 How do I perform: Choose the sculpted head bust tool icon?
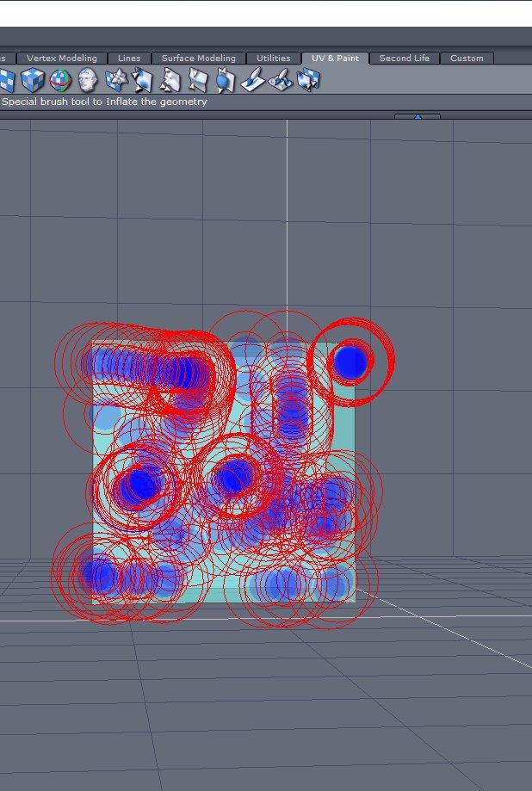coord(88,80)
